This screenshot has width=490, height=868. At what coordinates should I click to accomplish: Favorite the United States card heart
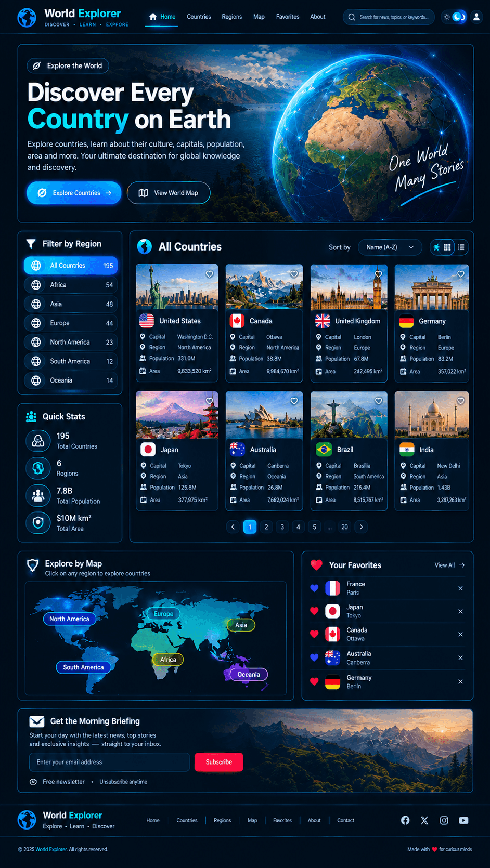[209, 274]
